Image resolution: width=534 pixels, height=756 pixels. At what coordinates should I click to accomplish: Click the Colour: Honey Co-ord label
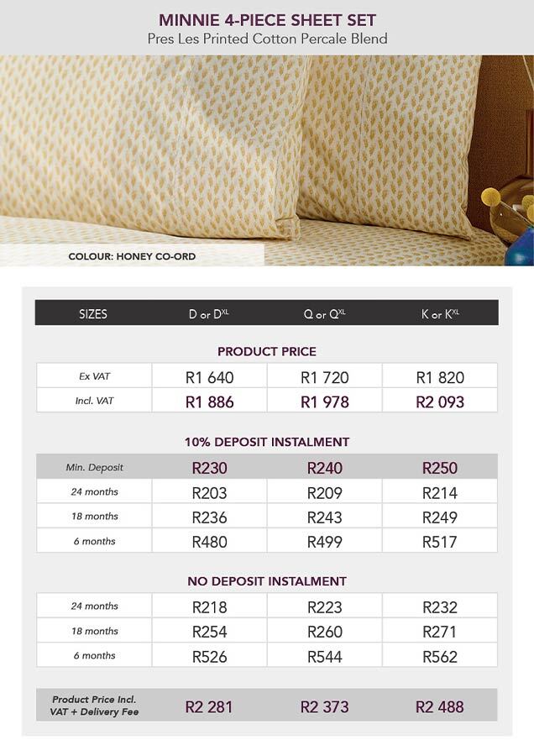[132, 256]
